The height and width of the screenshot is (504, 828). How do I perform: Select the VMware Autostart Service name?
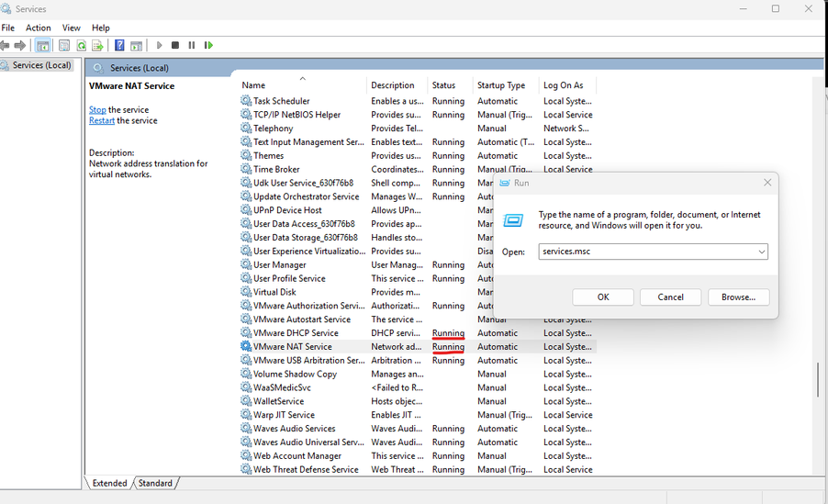[x=302, y=319]
